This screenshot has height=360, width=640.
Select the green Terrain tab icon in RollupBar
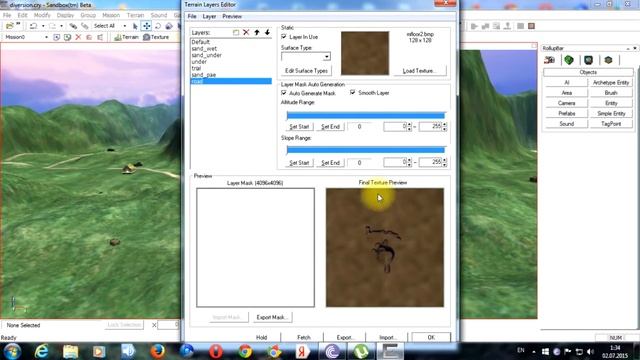tap(569, 60)
